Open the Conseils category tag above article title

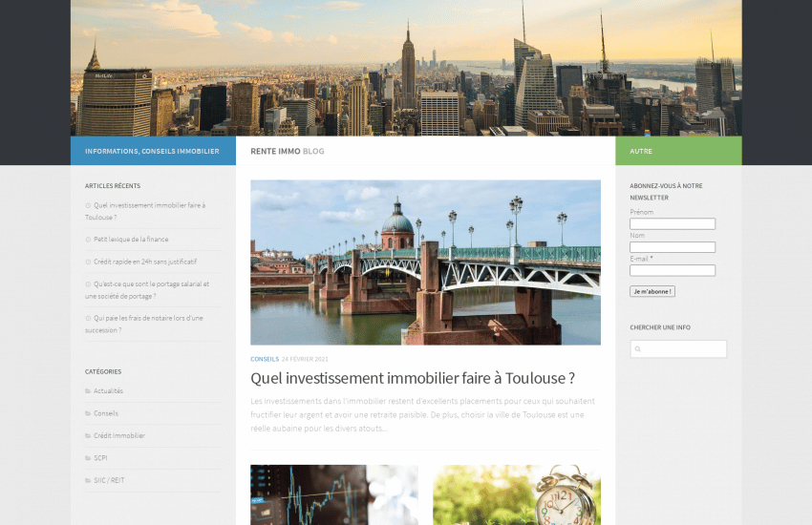pyautogui.click(x=265, y=359)
